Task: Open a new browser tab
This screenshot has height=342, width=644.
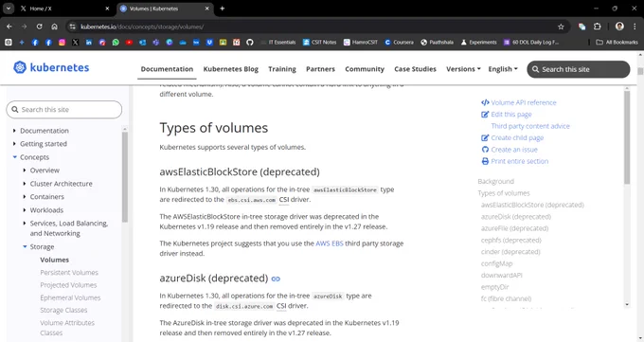Action: 223,9
